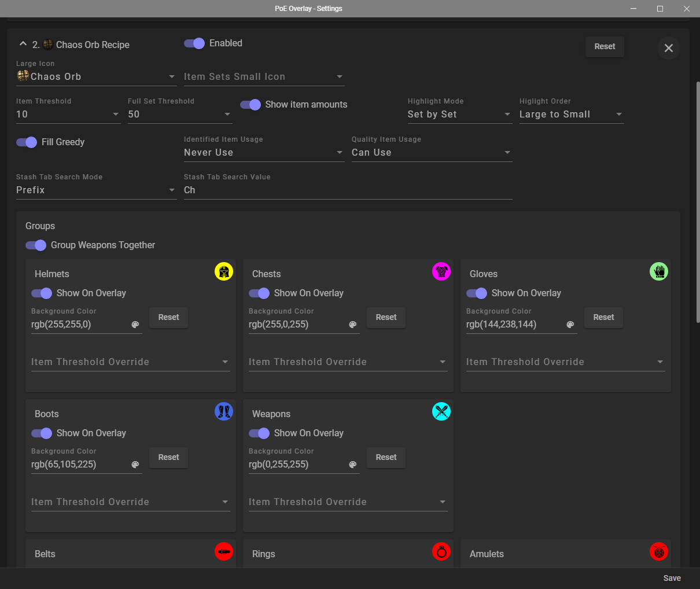Minimize the PoE Overlay Settings window
Screen dimensions: 700x589
(633, 9)
